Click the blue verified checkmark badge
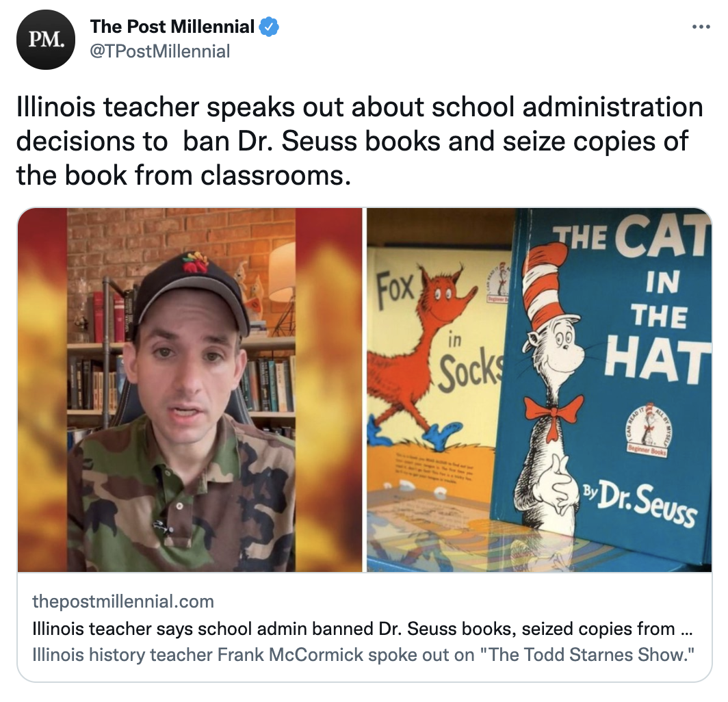Screen dimensions: 728x702 pos(269,27)
